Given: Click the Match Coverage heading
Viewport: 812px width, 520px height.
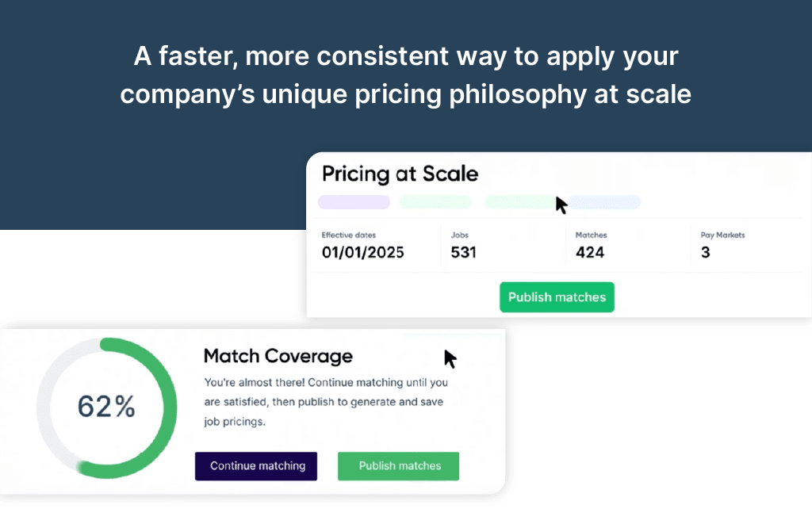Looking at the screenshot, I should 278,356.
